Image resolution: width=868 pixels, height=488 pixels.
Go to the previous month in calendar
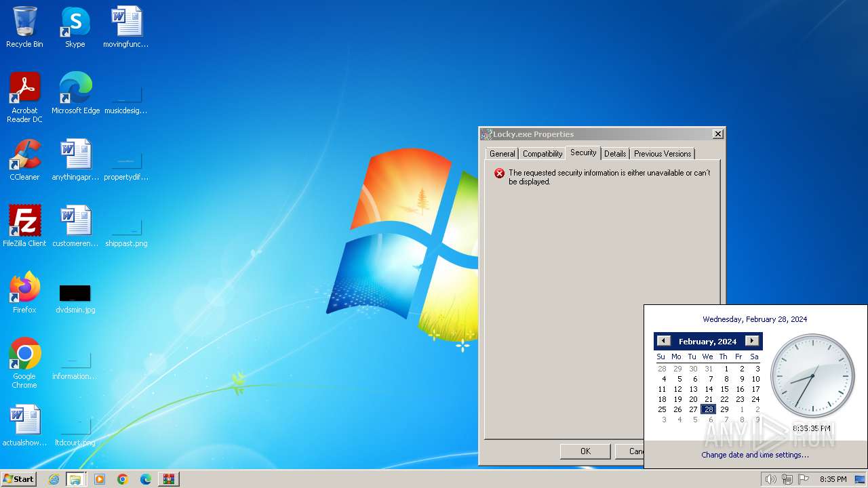tap(664, 341)
